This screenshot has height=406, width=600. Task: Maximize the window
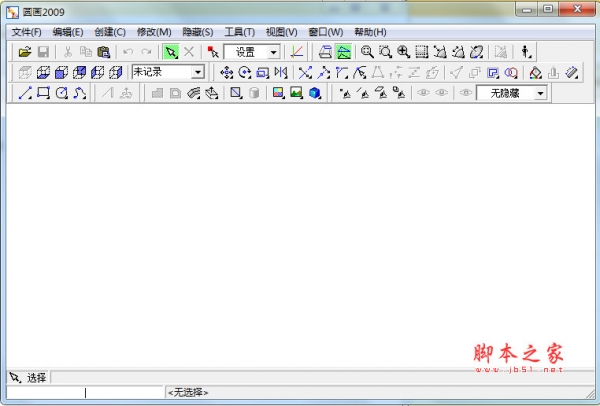548,9
